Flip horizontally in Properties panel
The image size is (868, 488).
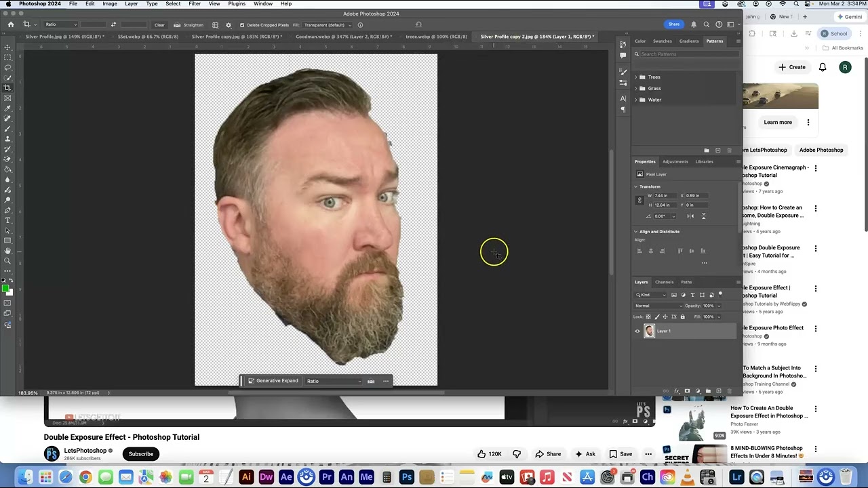click(x=690, y=216)
